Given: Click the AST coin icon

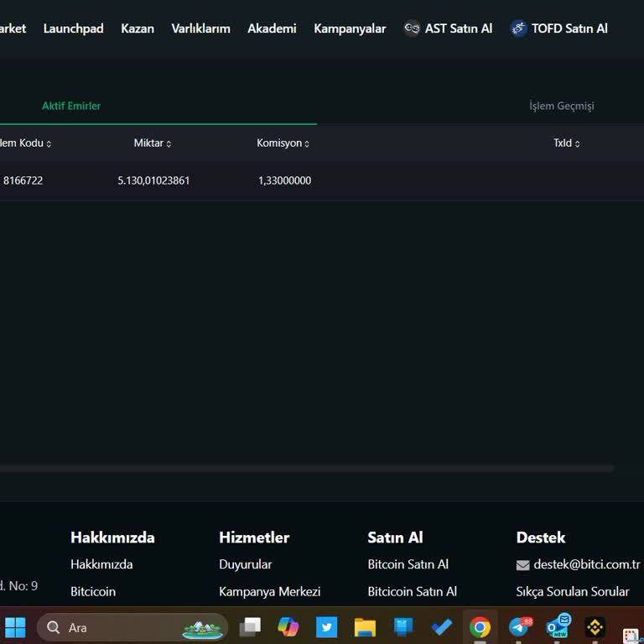Looking at the screenshot, I should (x=412, y=29).
